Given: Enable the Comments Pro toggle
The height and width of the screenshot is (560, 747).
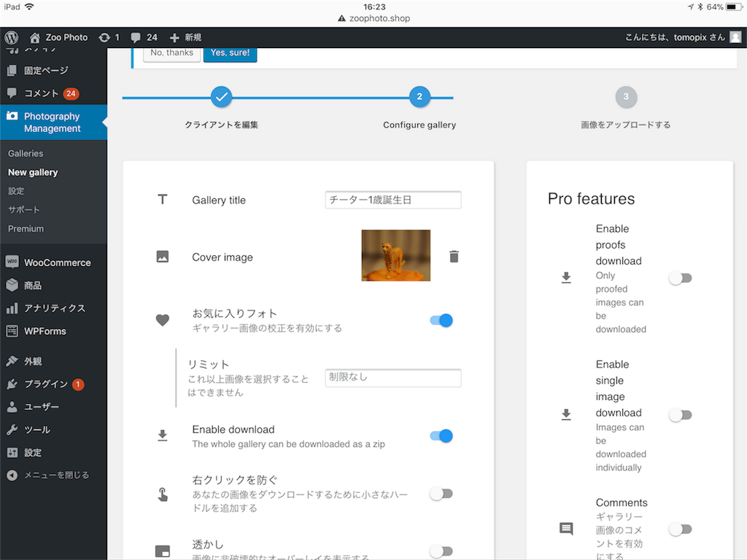Looking at the screenshot, I should pyautogui.click(x=681, y=529).
